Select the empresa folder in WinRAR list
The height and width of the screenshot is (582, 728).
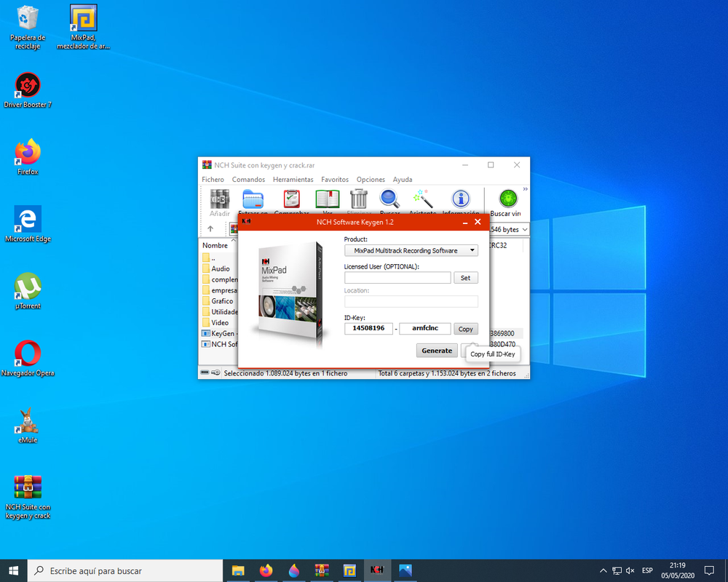(220, 290)
